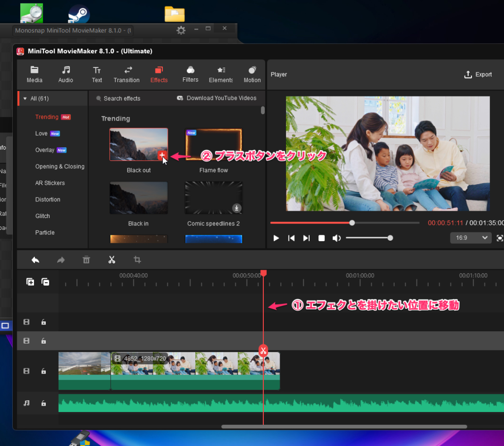Enter fullscreen preview mode

[500, 238]
